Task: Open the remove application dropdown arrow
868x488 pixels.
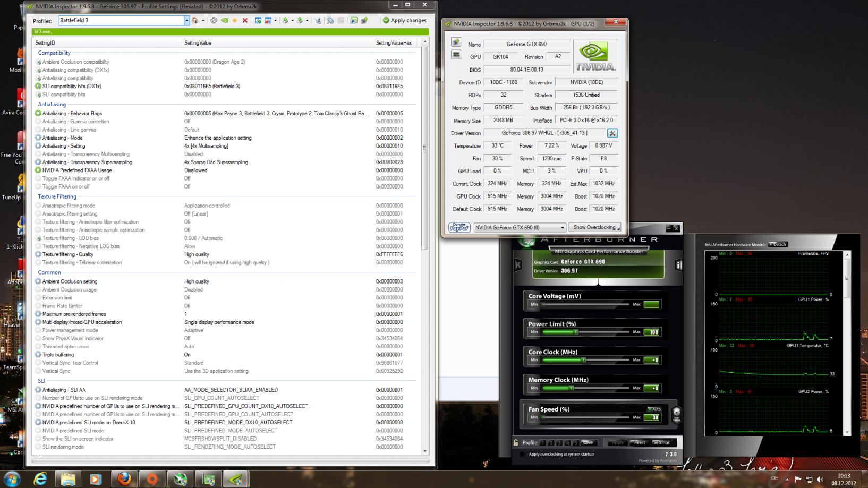Action: click(x=275, y=21)
